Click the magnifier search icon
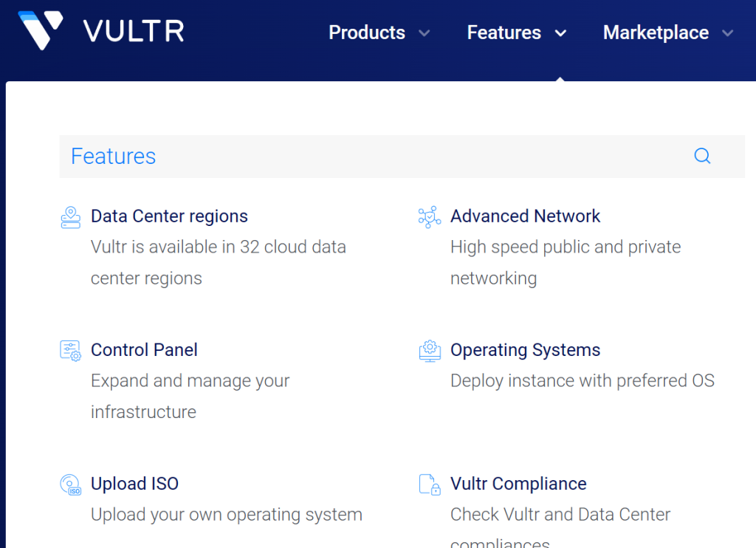This screenshot has width=756, height=548. (x=702, y=156)
